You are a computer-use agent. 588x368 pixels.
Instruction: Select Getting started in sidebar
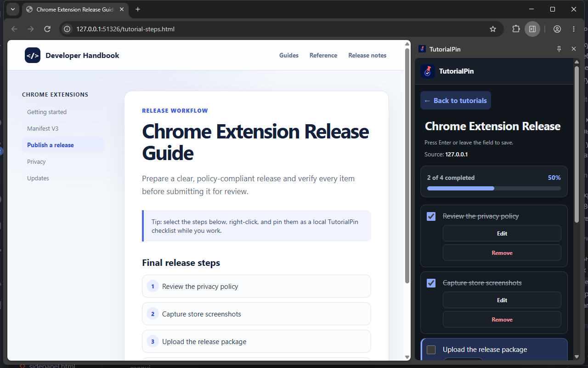click(63, 112)
